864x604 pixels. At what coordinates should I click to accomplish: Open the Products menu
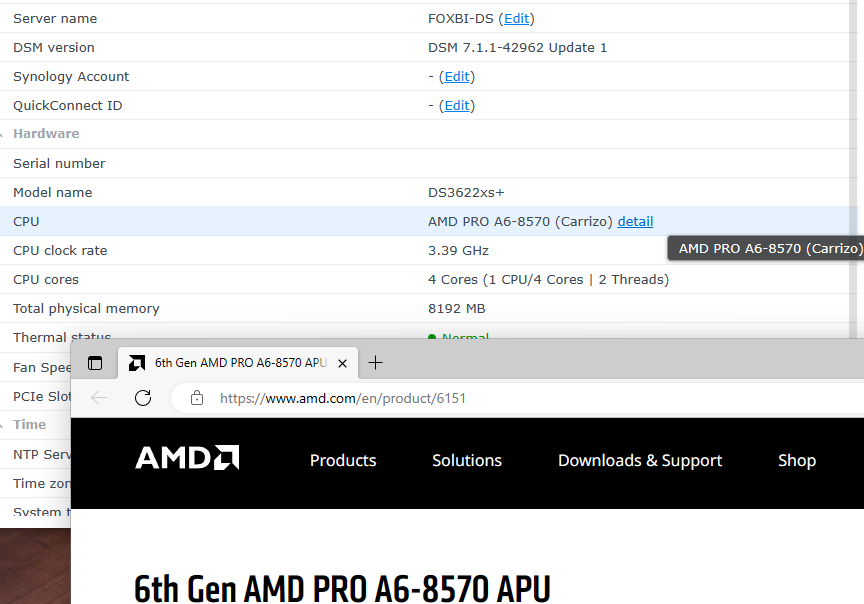[343, 460]
